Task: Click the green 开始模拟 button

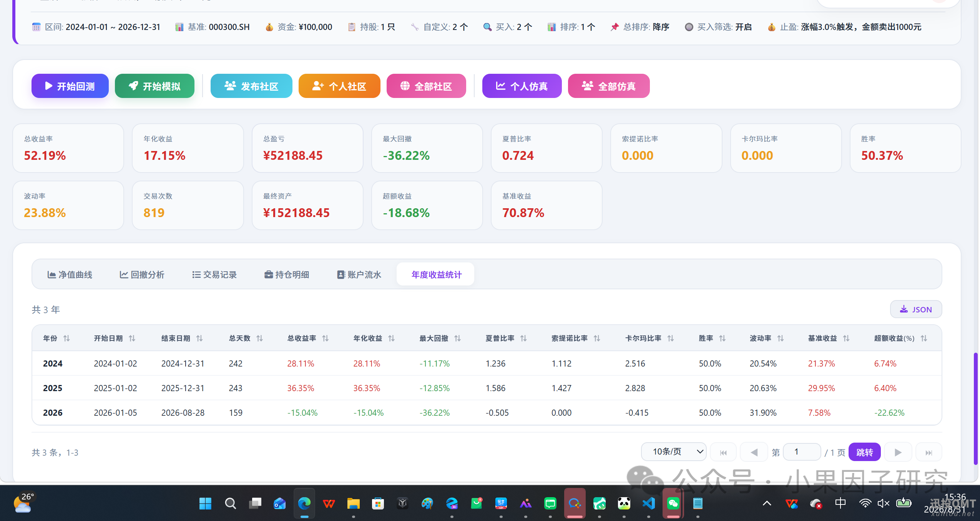Action: [154, 86]
